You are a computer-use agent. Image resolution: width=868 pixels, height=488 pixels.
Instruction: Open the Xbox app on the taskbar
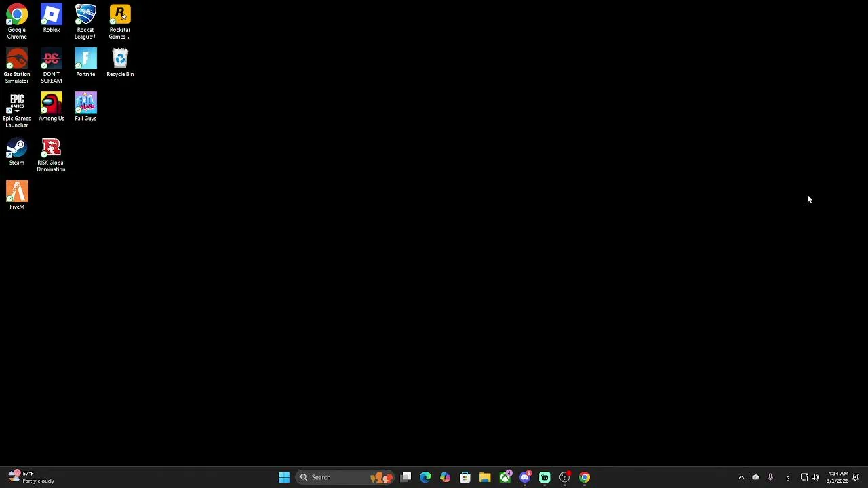(x=505, y=477)
